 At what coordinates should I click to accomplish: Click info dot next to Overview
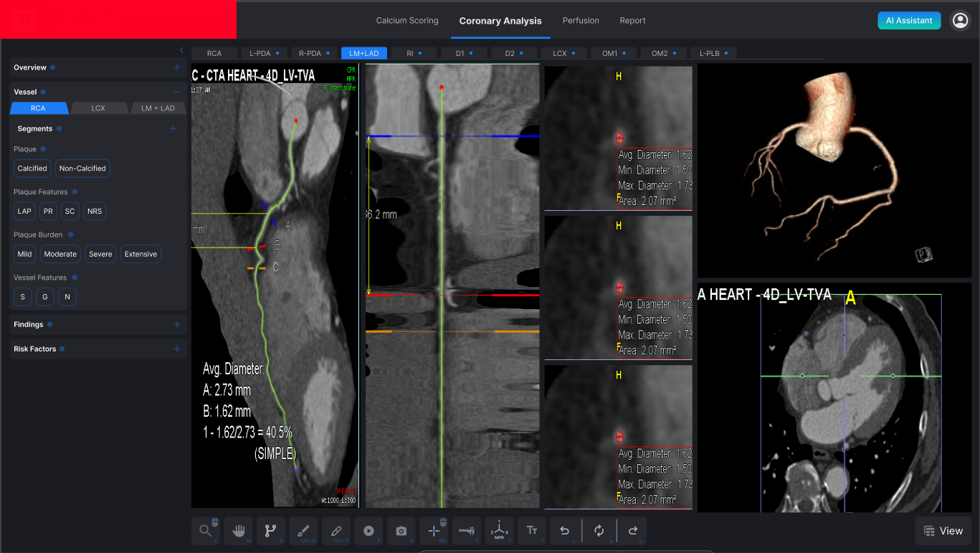(53, 67)
